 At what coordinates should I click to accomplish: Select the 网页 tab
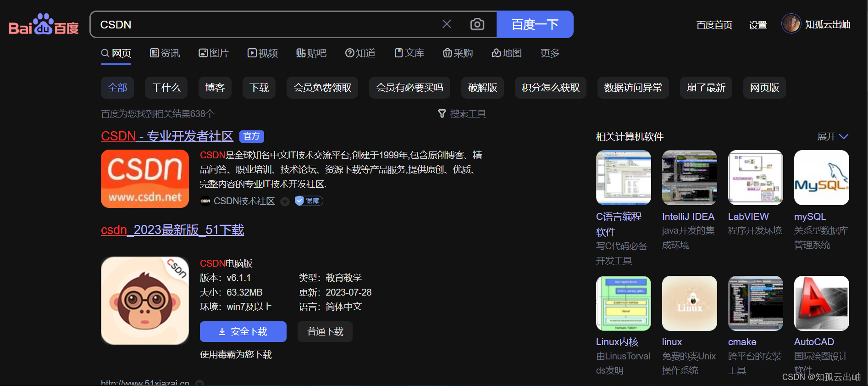click(116, 53)
